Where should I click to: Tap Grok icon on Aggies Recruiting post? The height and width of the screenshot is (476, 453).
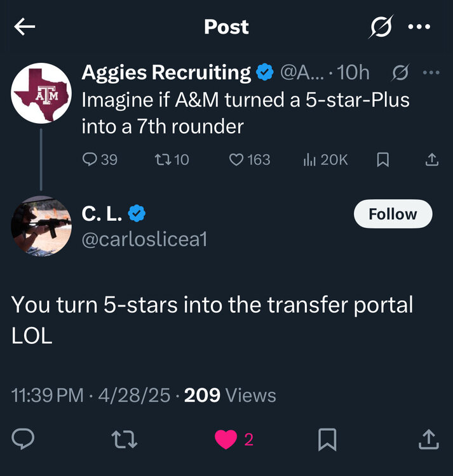click(x=400, y=74)
